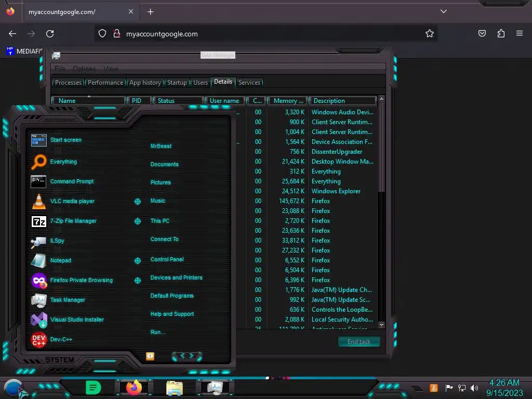Screen dimensions: 532x399
Task: Open Services tab
Action: (x=249, y=83)
